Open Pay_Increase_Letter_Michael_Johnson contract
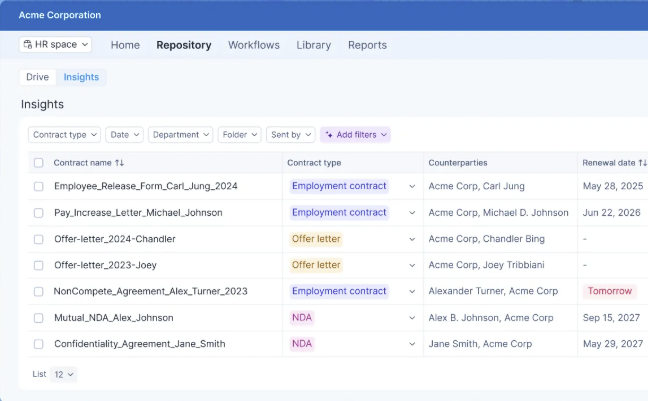 point(138,212)
